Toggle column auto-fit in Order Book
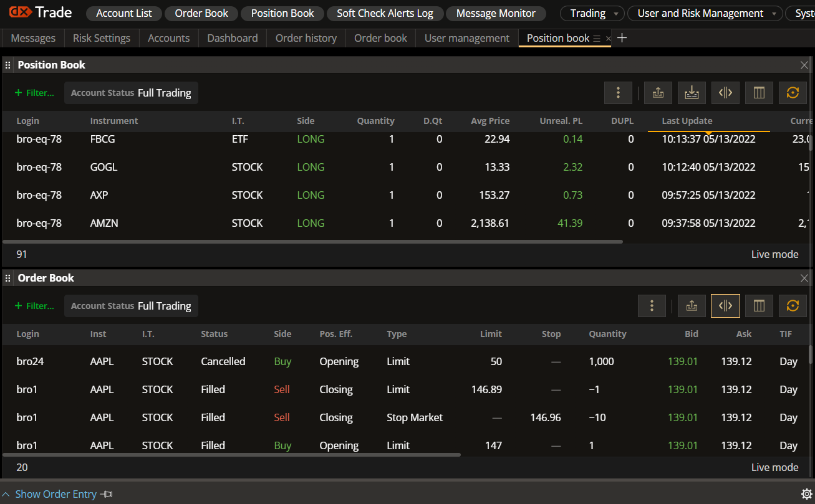This screenshot has width=815, height=504. pyautogui.click(x=725, y=306)
